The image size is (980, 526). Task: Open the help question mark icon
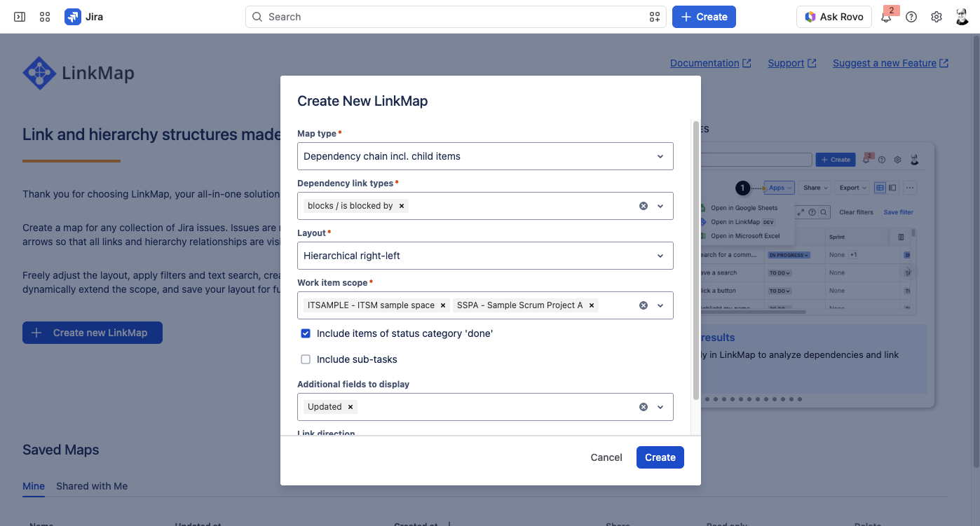pyautogui.click(x=911, y=17)
